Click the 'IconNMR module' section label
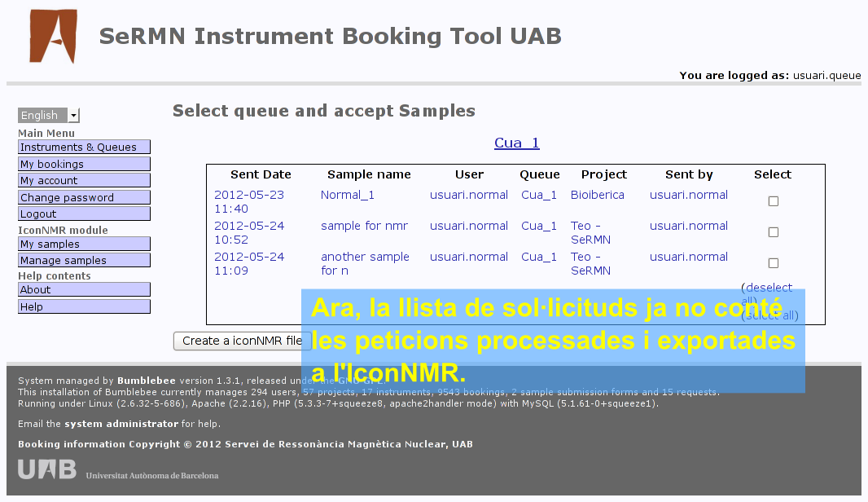This screenshot has width=868, height=502. coord(64,230)
